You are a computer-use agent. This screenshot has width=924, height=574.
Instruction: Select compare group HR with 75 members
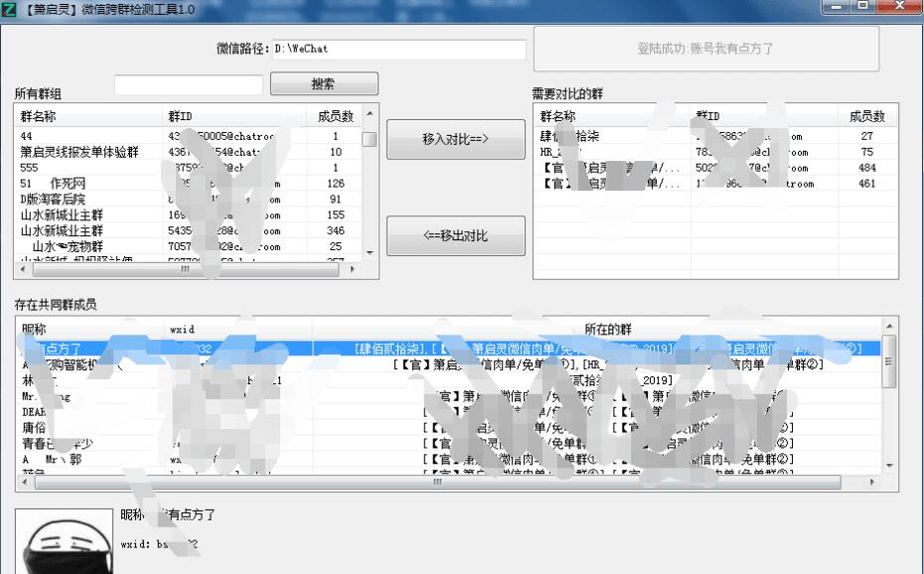click(715, 152)
